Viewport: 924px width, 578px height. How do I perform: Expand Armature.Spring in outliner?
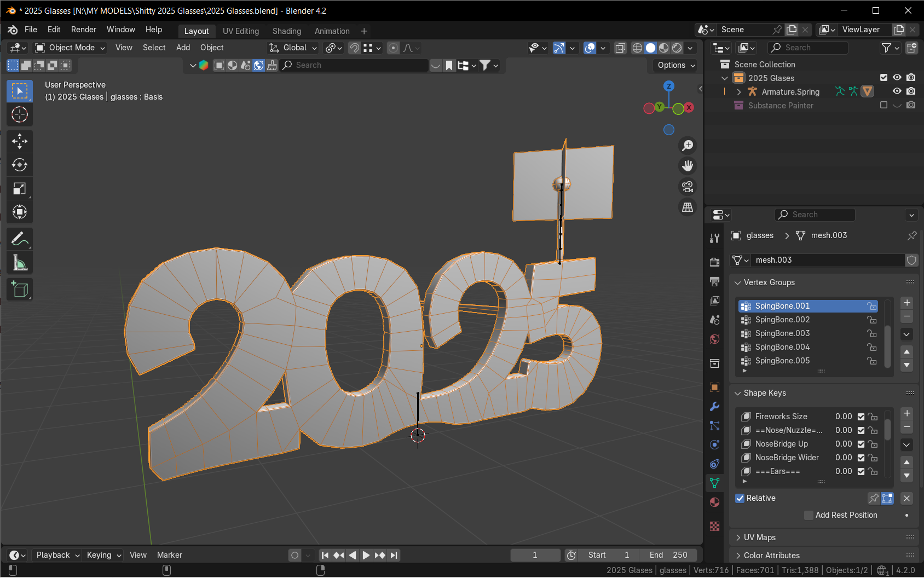click(738, 92)
